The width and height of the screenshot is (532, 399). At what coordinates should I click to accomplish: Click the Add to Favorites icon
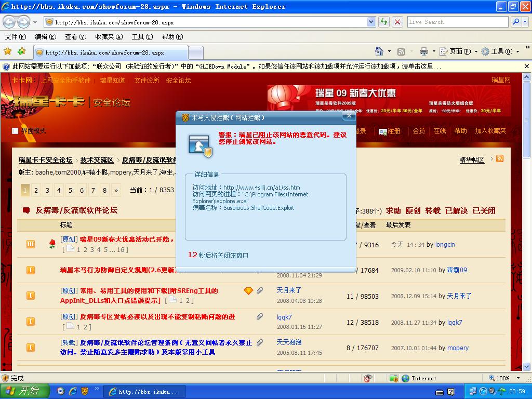[21, 51]
